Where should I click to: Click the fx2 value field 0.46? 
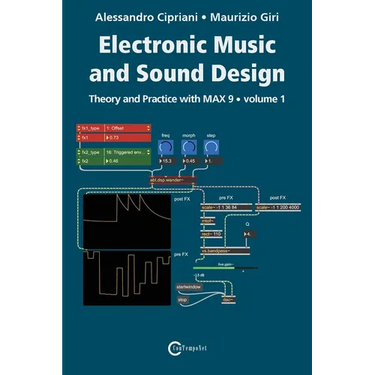(128, 161)
